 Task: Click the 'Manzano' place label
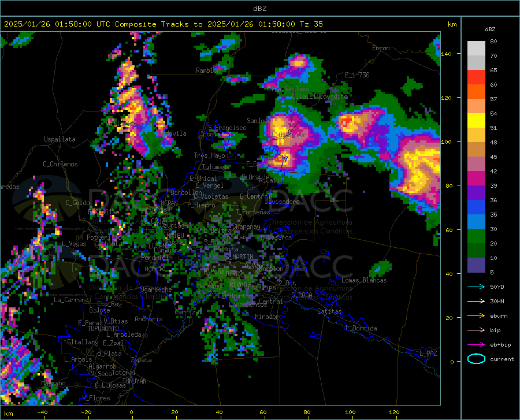coord(53,383)
